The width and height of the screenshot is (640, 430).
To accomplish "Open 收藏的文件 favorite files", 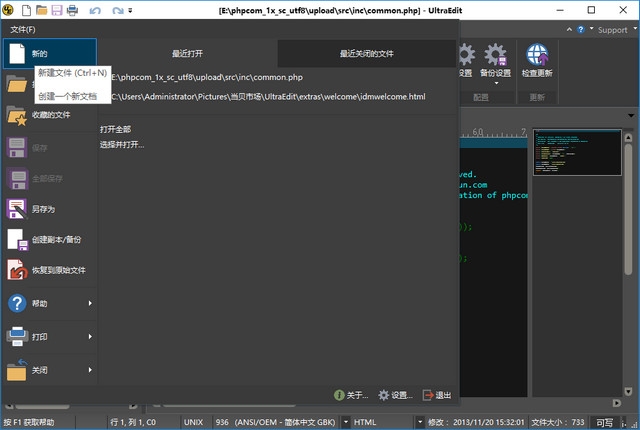I will coord(50,115).
